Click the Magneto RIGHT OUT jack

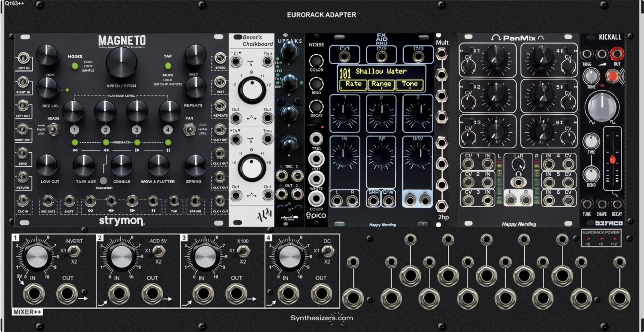click(x=23, y=130)
